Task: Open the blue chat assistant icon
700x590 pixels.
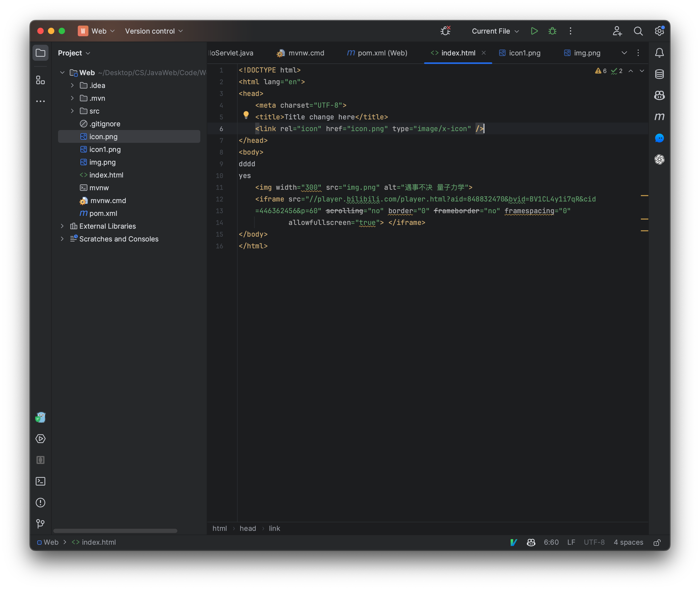Action: click(x=659, y=138)
